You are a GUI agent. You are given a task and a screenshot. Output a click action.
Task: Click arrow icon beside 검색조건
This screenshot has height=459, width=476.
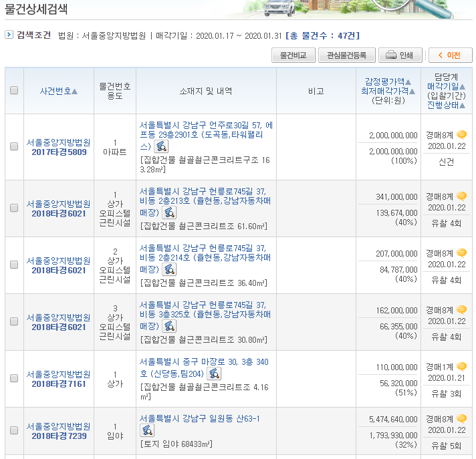(9, 35)
